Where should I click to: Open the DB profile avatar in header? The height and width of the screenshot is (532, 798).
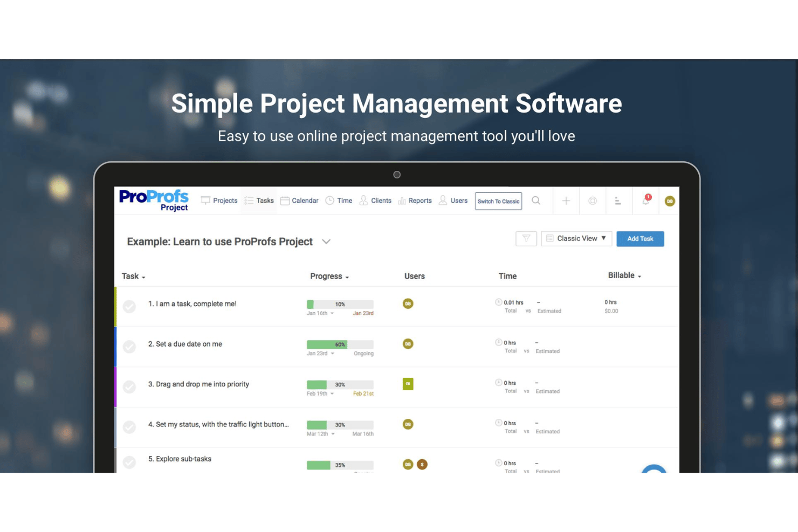(x=670, y=201)
